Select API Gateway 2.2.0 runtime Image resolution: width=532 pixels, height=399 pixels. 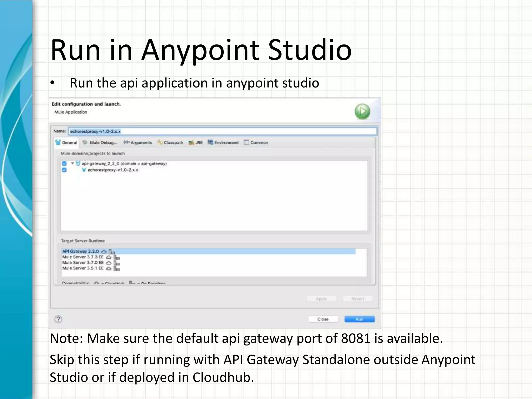pyautogui.click(x=208, y=251)
